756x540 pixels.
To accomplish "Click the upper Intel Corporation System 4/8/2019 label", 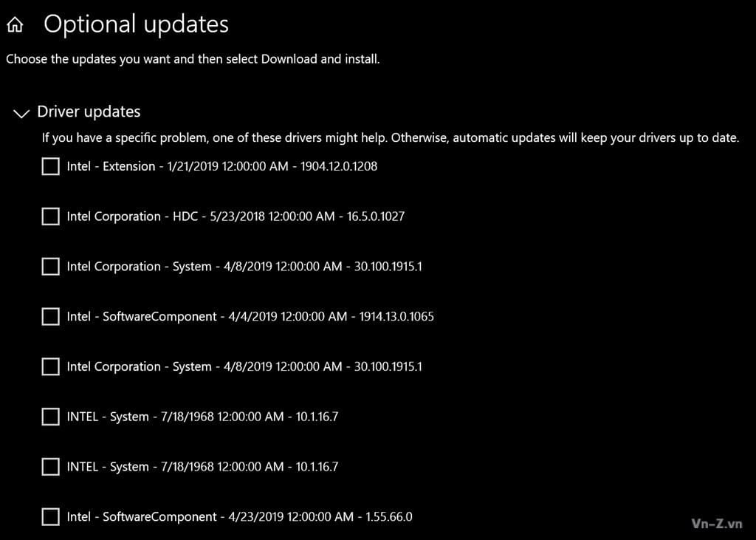I will [244, 267].
